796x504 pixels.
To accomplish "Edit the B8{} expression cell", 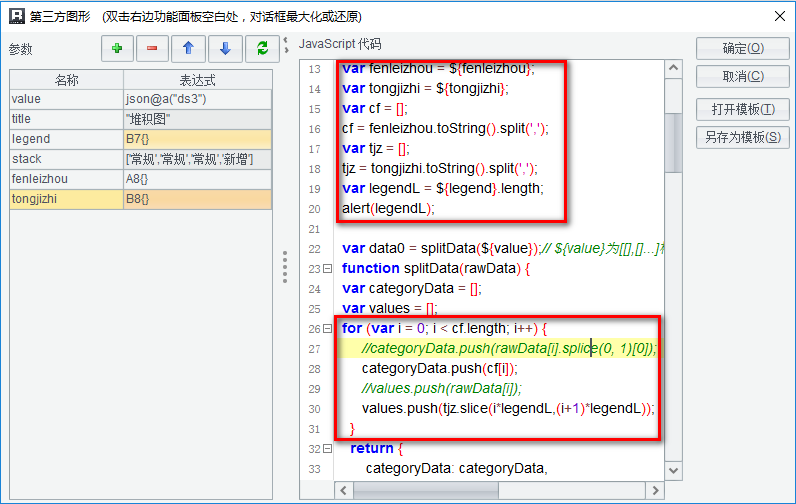I will [197, 199].
